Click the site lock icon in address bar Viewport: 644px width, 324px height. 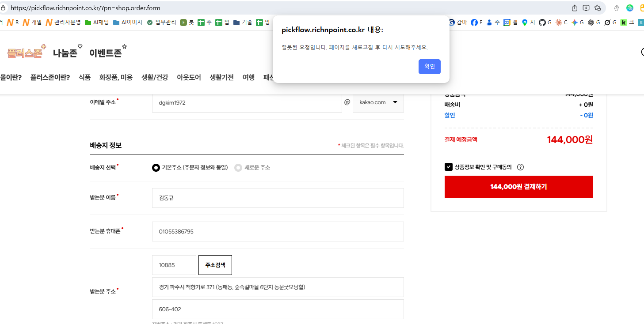click(x=3, y=8)
